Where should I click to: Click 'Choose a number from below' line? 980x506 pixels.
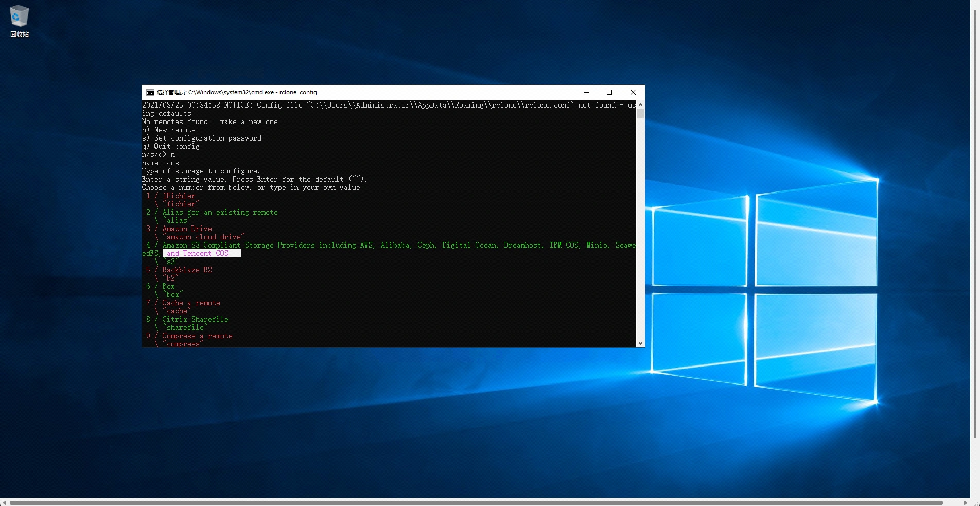251,187
